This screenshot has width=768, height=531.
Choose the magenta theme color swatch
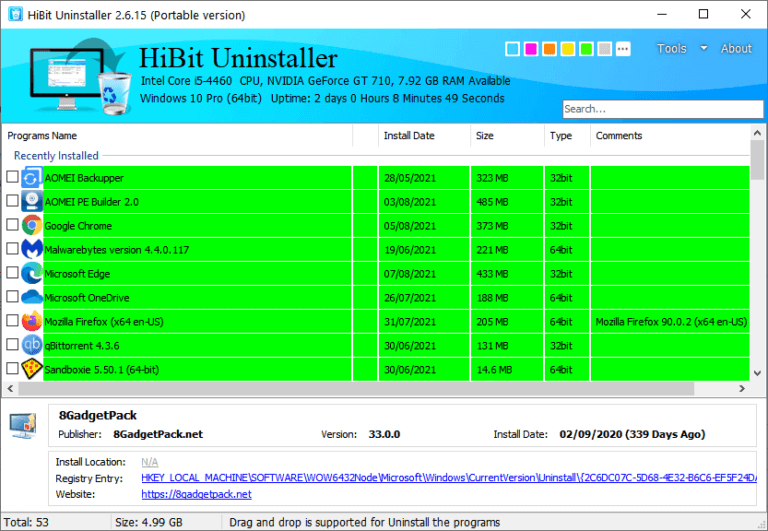pos(531,49)
